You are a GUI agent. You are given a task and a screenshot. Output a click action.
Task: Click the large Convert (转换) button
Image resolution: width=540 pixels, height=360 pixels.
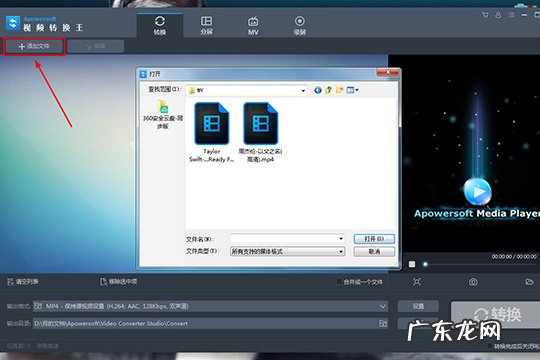click(x=496, y=314)
